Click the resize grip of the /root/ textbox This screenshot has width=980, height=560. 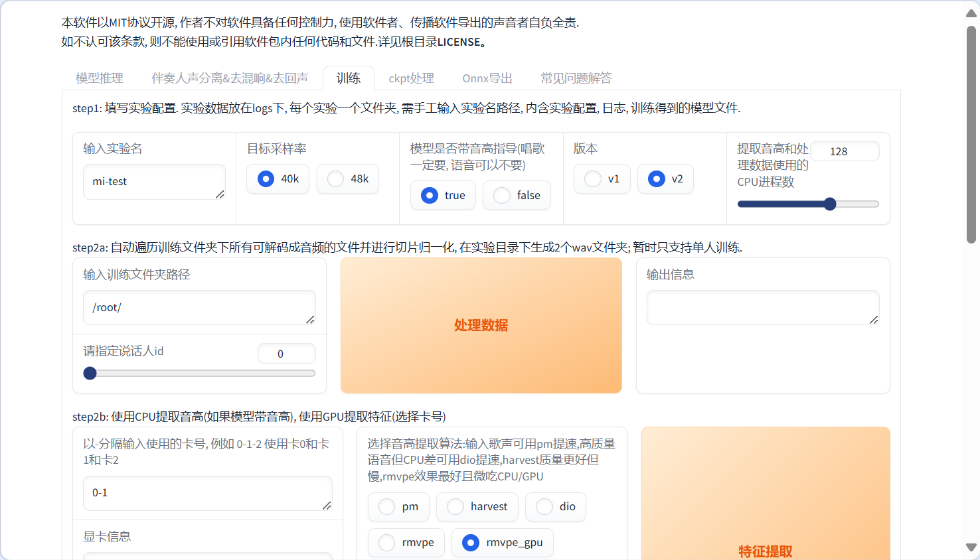coord(310,320)
